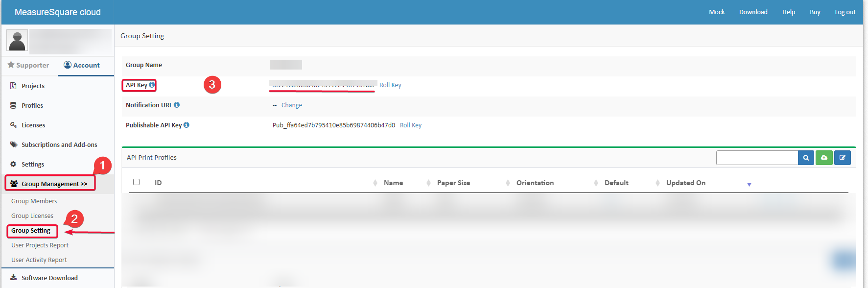Image resolution: width=868 pixels, height=288 pixels.
Task: Click Download in the top navigation
Action: tap(753, 12)
